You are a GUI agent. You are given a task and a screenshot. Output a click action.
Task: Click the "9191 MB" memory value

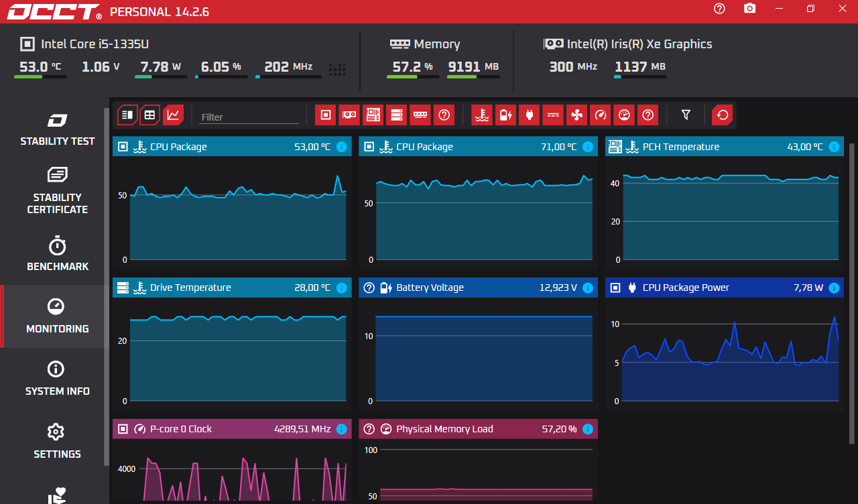473,67
